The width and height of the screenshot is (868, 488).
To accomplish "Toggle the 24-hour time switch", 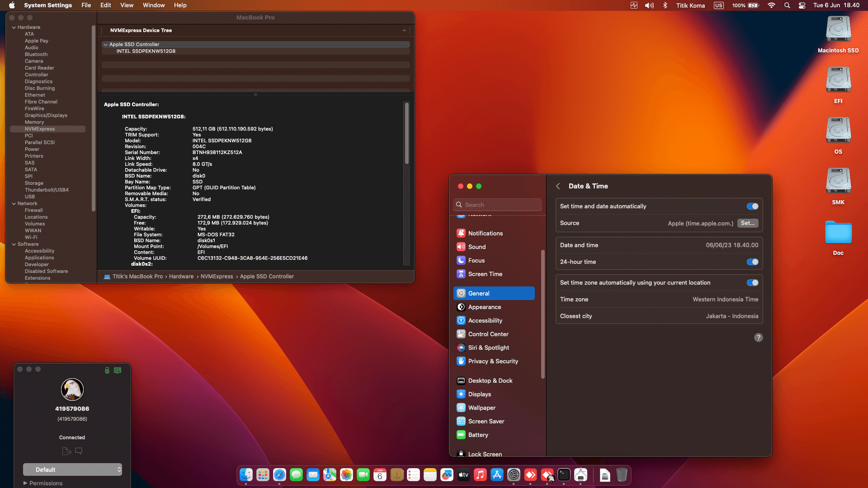I will [752, 262].
